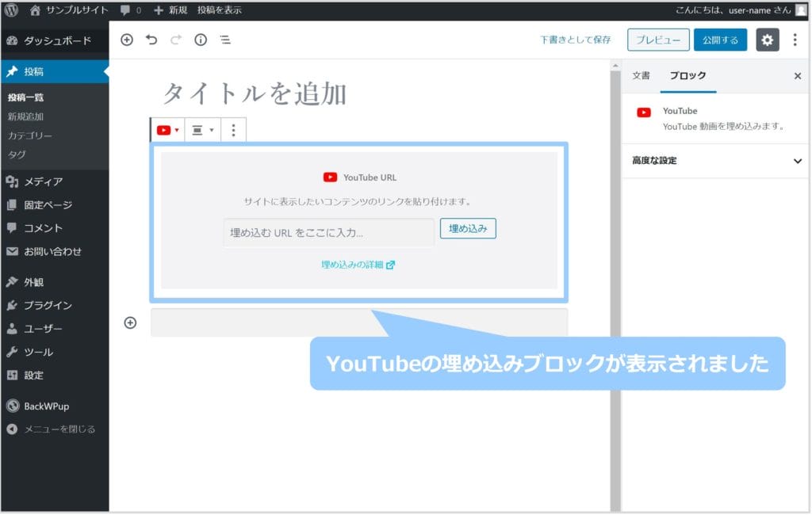Open ユーザー menu
The image size is (812, 515).
[x=55, y=329]
